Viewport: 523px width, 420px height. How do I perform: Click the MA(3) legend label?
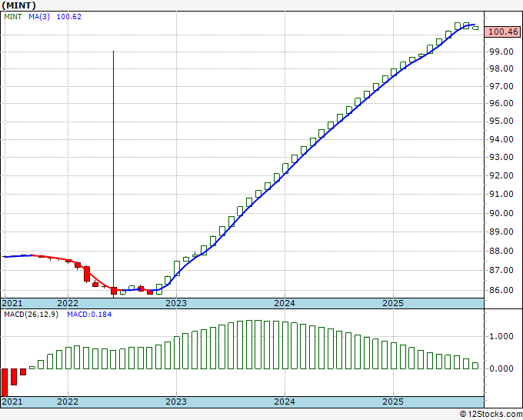click(39, 17)
